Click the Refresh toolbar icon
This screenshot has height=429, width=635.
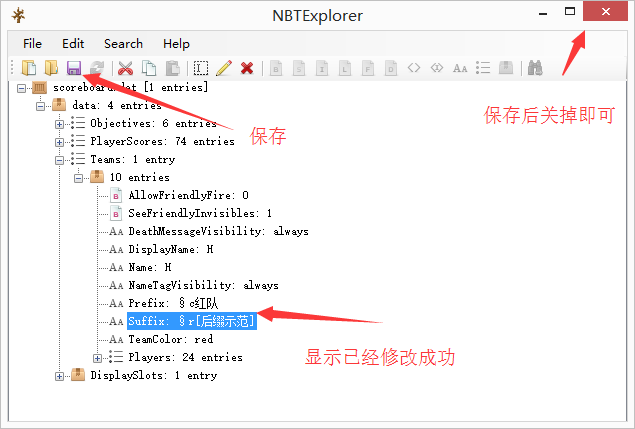click(x=96, y=68)
